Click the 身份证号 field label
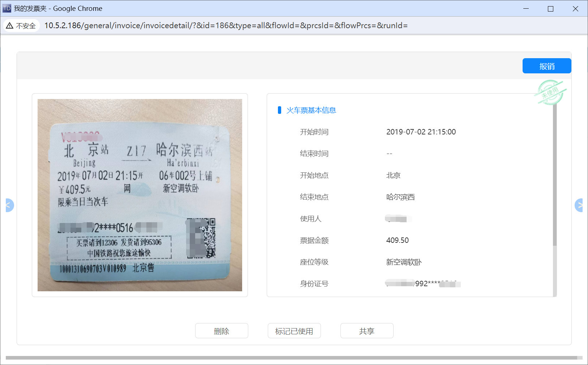This screenshot has width=588, height=365. coord(314,284)
